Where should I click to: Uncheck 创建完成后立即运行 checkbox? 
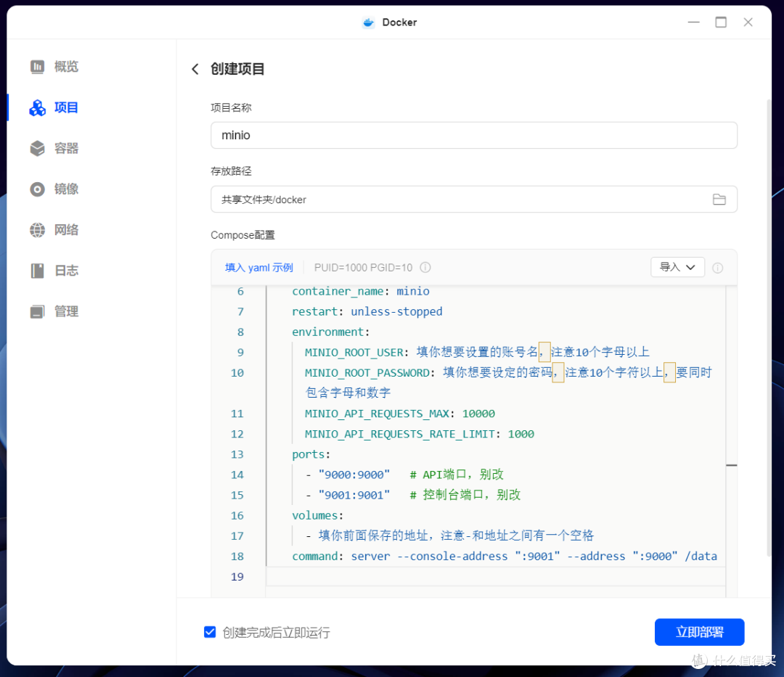(210, 632)
